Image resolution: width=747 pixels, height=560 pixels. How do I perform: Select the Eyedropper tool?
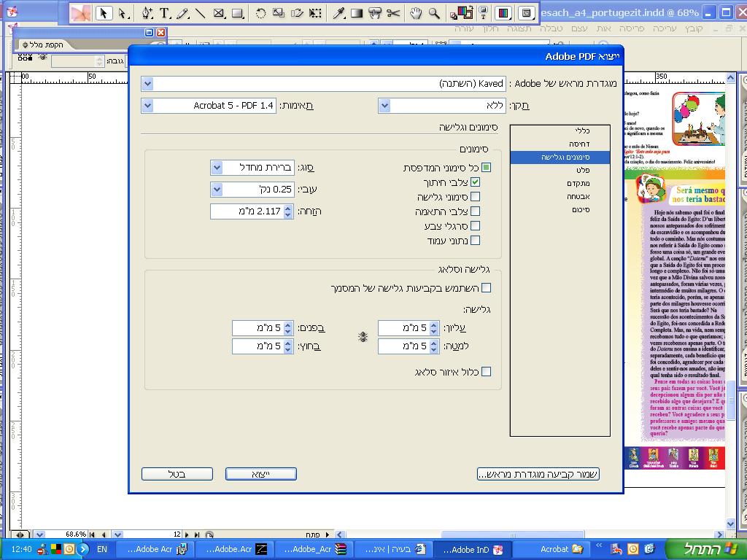(338, 13)
